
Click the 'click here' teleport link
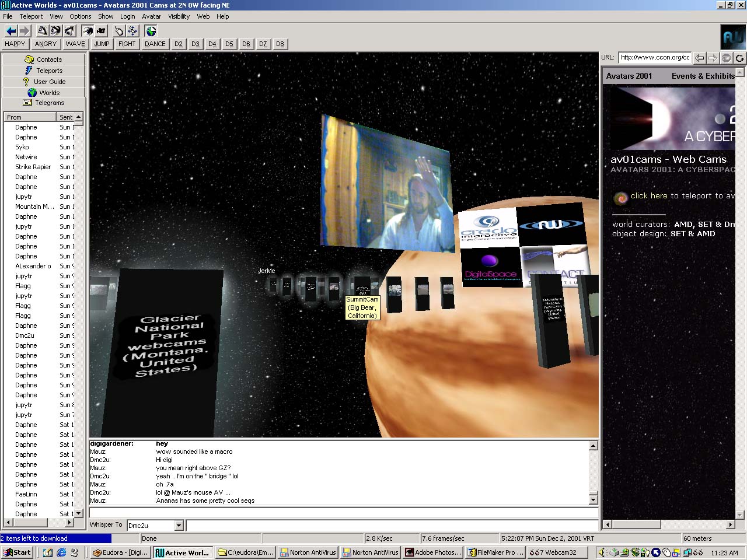(648, 196)
